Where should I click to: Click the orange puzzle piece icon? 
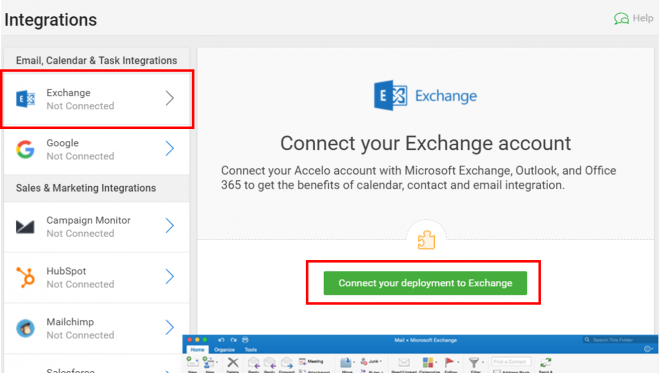click(426, 240)
